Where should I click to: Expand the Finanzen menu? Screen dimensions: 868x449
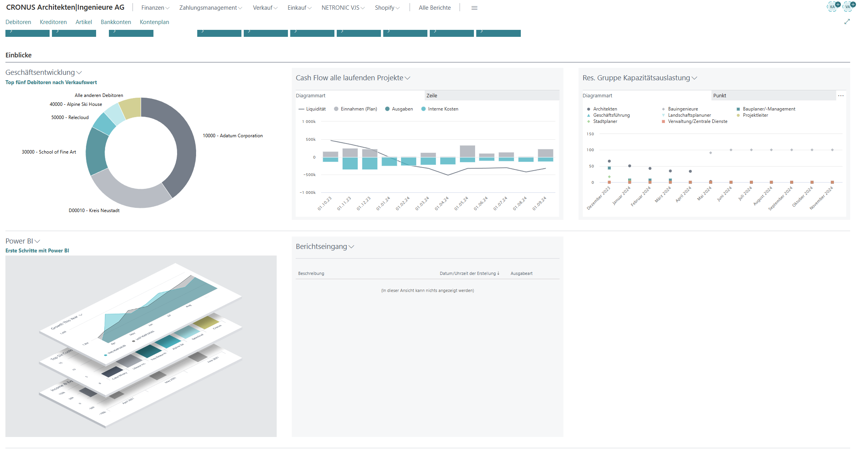155,8
